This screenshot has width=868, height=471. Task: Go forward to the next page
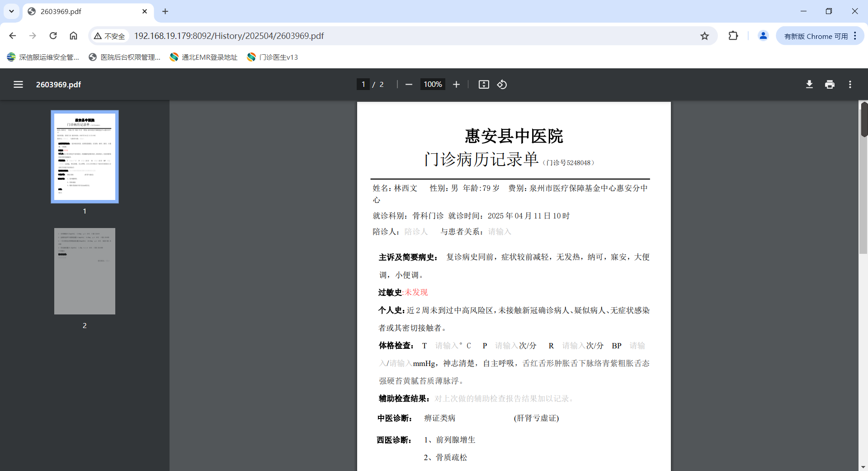[33, 36]
